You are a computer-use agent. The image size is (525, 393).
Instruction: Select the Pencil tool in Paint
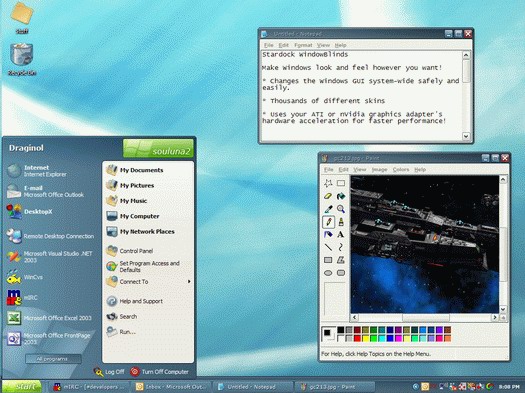point(328,222)
